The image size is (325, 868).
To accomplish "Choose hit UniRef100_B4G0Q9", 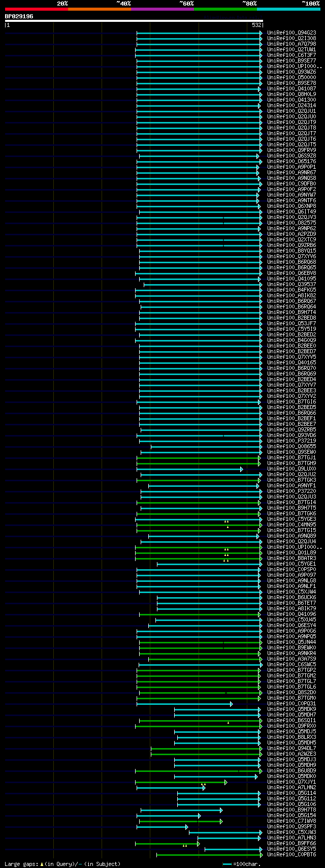I will [291, 340].
